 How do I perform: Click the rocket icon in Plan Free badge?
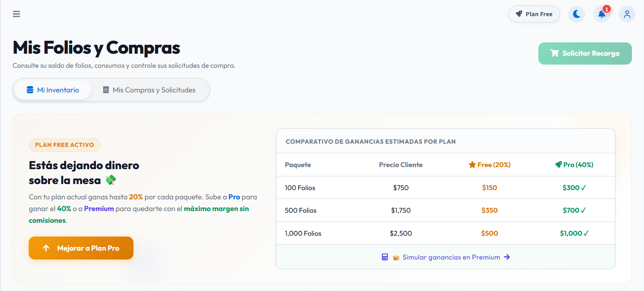coord(519,14)
